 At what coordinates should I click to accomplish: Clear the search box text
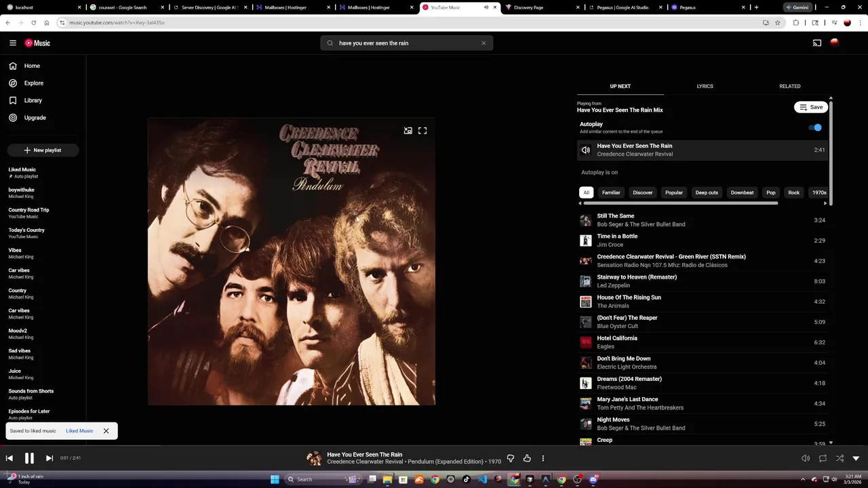484,43
